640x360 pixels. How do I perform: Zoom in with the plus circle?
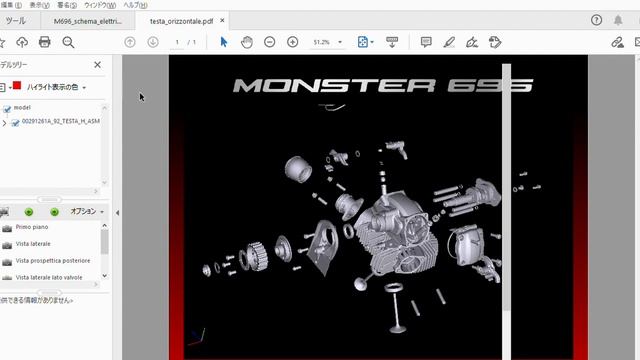(293, 42)
